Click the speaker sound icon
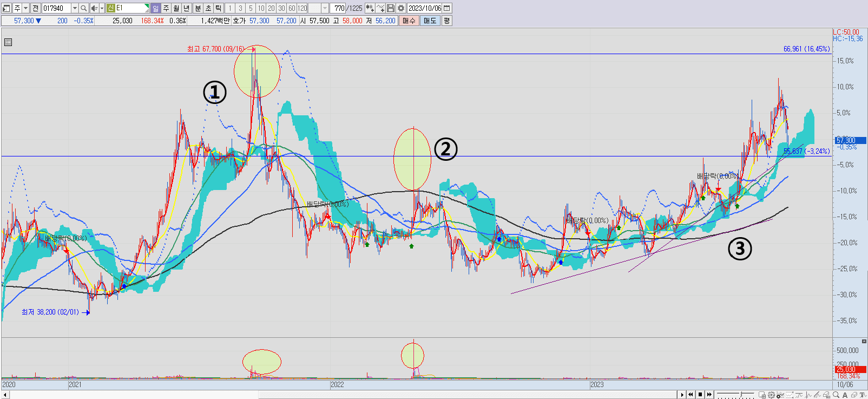The image size is (868, 399). tap(94, 8)
